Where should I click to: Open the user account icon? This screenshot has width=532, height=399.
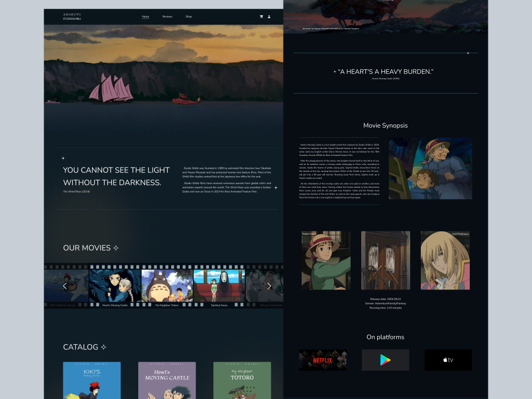[269, 16]
